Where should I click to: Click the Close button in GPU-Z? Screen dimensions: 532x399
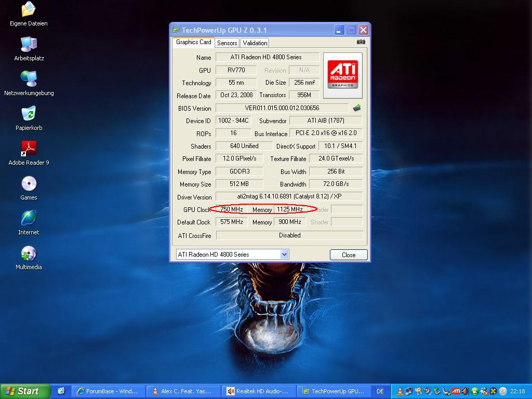pyautogui.click(x=349, y=255)
